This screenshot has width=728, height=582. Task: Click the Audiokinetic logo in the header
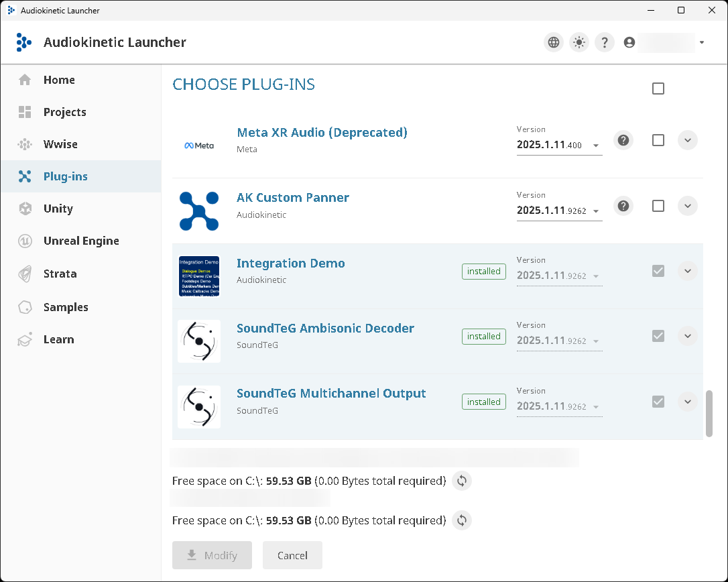[23, 42]
